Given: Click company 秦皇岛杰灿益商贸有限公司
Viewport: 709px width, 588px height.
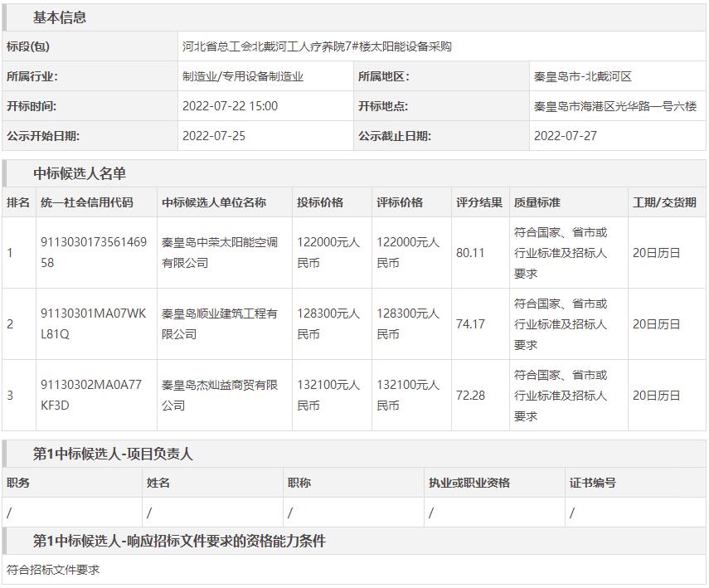Looking at the screenshot, I should point(220,396).
